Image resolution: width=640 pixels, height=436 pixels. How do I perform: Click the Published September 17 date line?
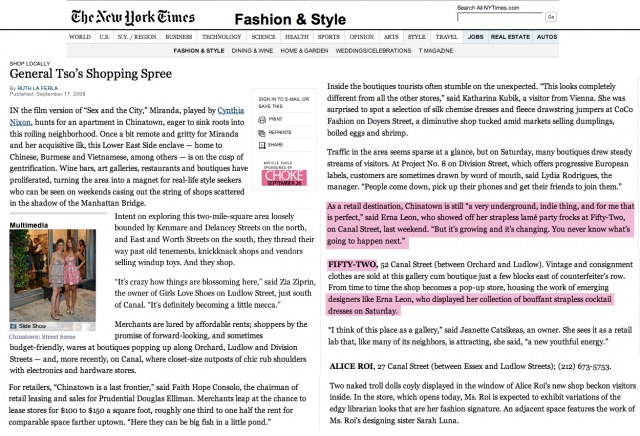(x=47, y=94)
